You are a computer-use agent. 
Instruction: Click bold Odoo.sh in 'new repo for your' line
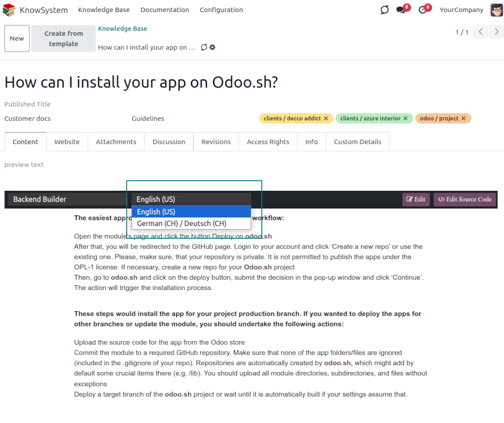point(258,267)
